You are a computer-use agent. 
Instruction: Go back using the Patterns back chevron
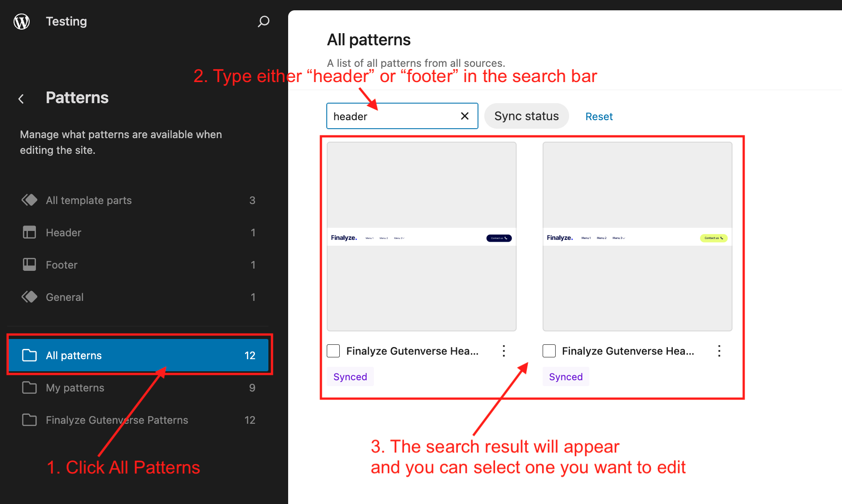21,99
